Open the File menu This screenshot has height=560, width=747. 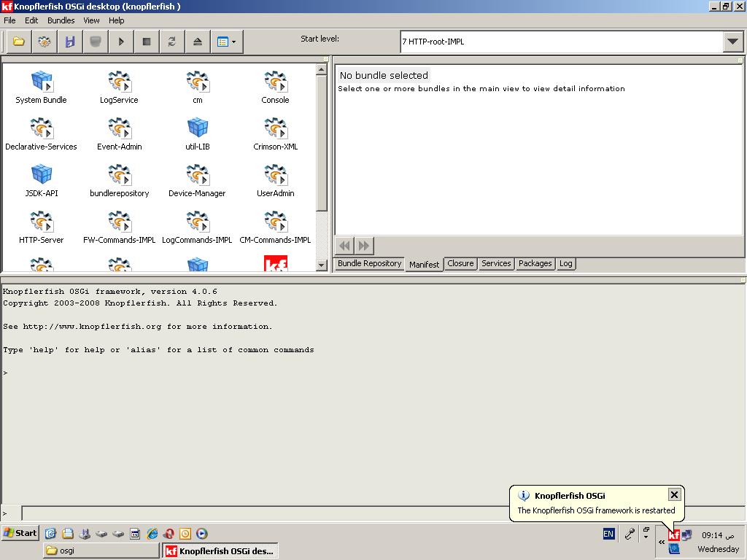9,20
